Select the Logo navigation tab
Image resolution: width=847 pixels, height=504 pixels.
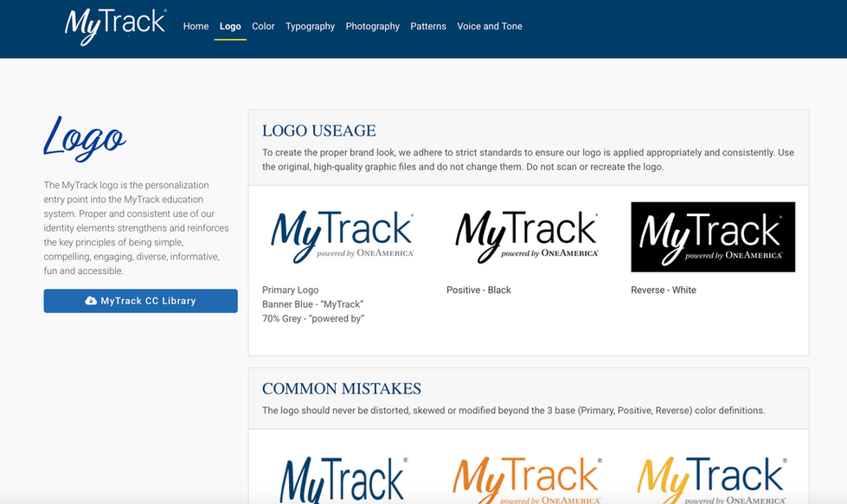coord(230,27)
